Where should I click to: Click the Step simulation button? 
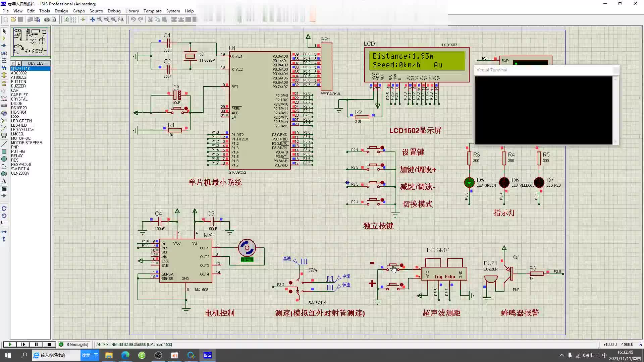coord(23,344)
